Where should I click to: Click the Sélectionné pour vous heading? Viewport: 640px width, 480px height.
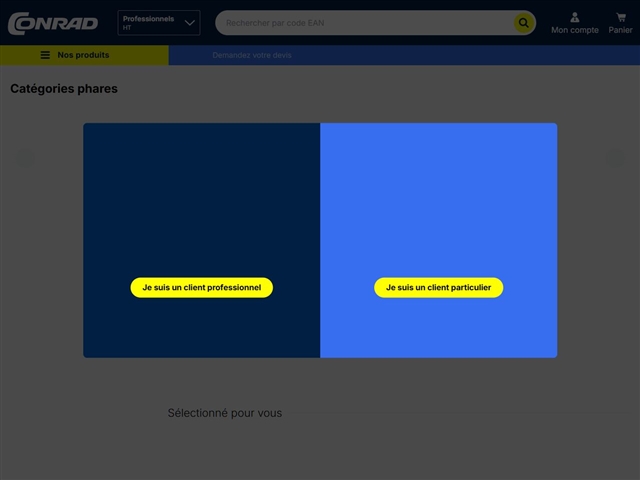(225, 413)
